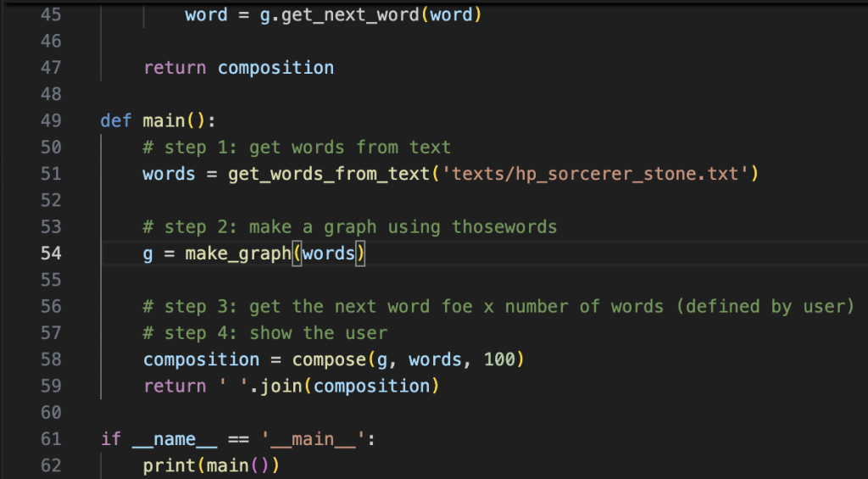Click '(defined by user)' in step 3 comment

[765, 307]
